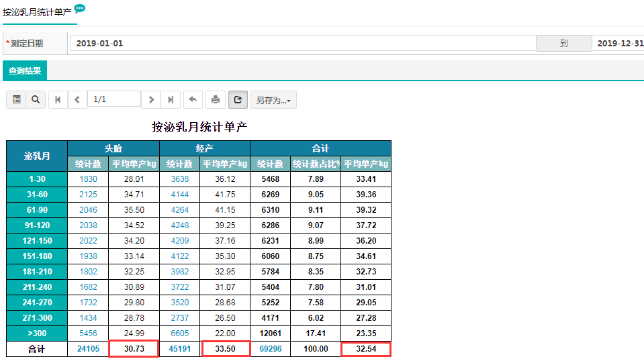Click the end date field 2019-12-31
Image resolution: width=644 pixels, height=359 pixels.
point(618,43)
